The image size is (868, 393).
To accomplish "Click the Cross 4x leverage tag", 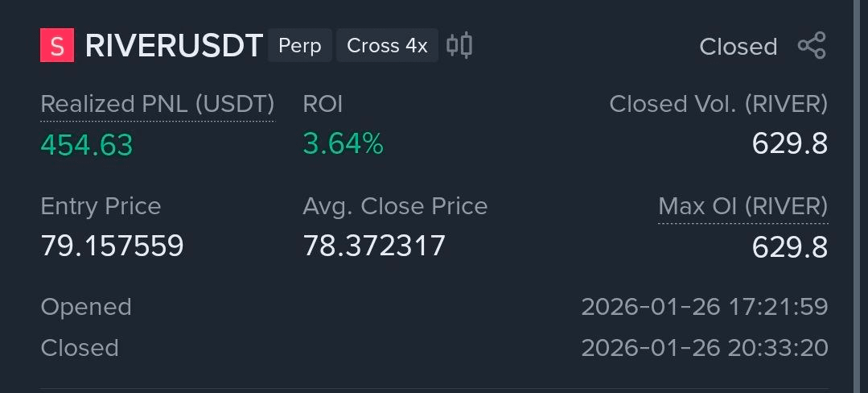I will click(x=387, y=46).
